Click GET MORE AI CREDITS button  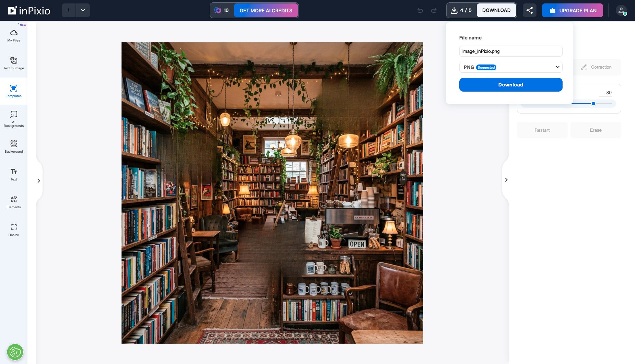(x=266, y=10)
